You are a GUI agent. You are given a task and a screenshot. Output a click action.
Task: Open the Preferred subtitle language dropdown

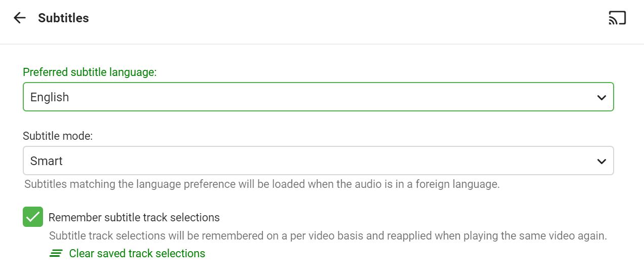tap(318, 97)
